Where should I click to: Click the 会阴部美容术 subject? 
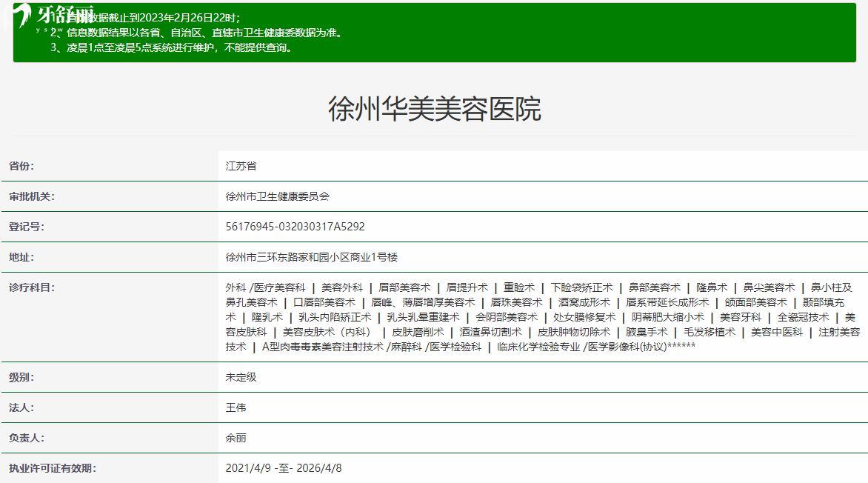click(507, 317)
